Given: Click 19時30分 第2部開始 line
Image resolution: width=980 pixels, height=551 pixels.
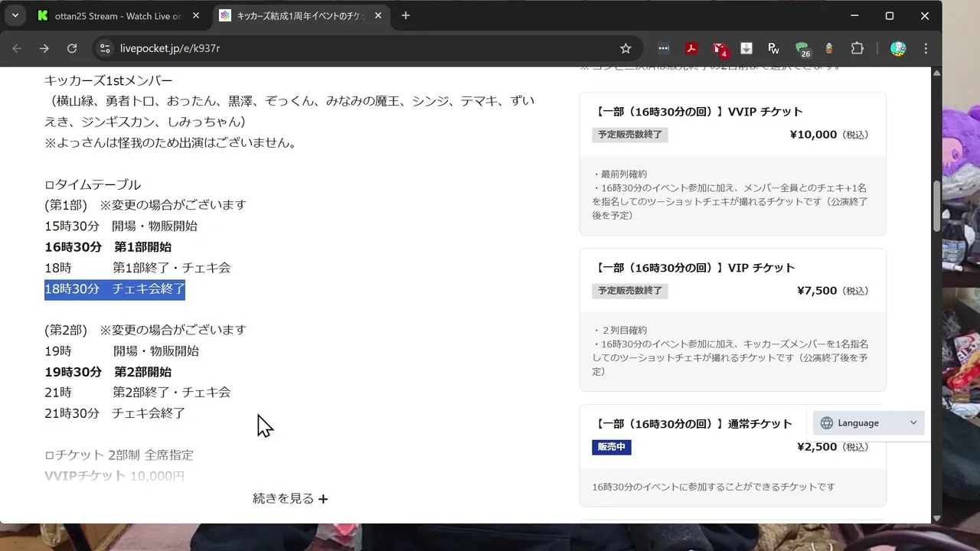Looking at the screenshot, I should click(x=108, y=372).
